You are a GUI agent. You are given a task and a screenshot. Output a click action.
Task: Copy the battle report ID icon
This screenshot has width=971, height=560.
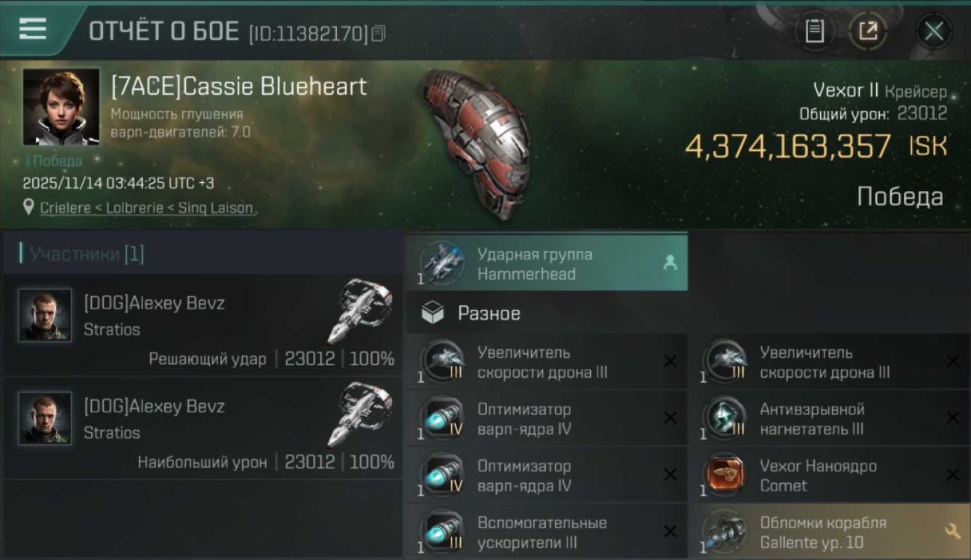(x=379, y=33)
